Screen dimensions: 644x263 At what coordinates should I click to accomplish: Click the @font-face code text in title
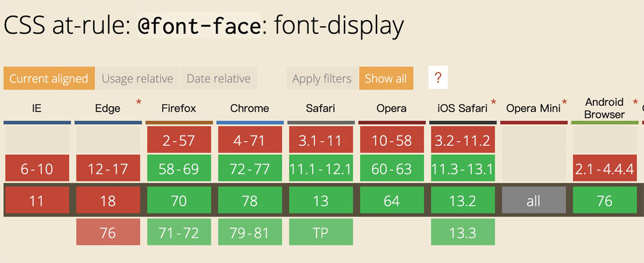(199, 26)
